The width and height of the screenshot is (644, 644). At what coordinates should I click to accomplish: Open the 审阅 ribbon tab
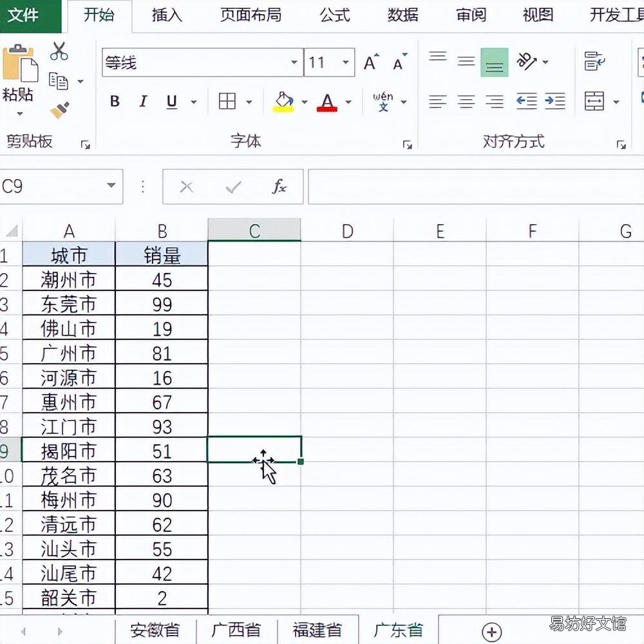[x=471, y=15]
